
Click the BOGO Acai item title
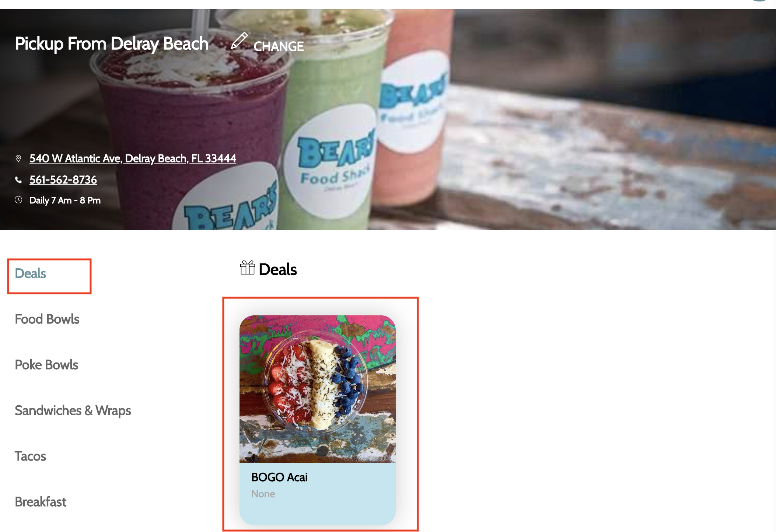tap(279, 477)
